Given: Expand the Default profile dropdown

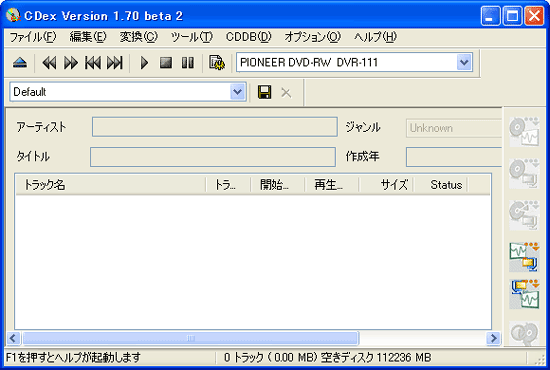Looking at the screenshot, I should coord(237,92).
